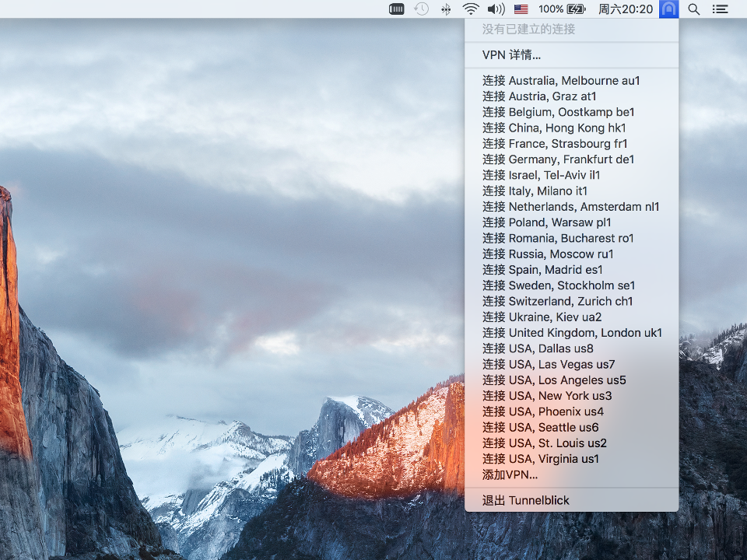Viewport: 747px width, 560px height.
Task: Click the Time Machine clock icon
Action: (421, 9)
